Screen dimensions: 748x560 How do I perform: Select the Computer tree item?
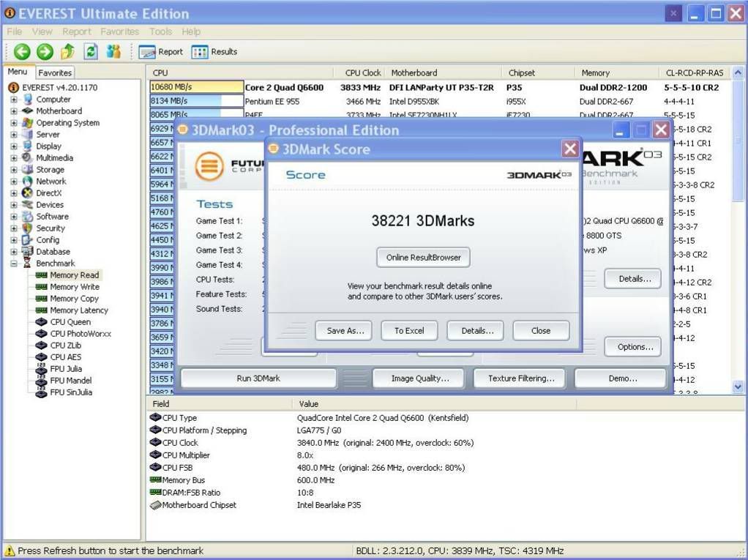(53, 100)
